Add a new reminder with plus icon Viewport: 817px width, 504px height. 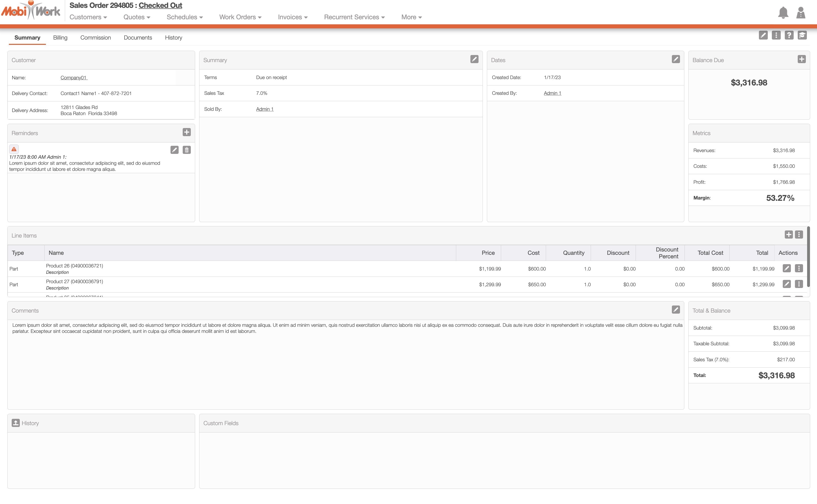point(187,132)
